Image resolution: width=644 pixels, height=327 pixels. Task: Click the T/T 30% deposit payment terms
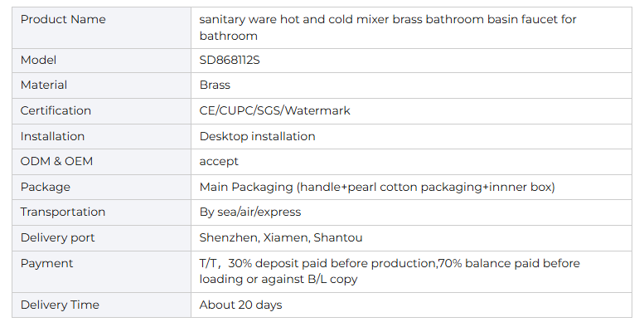point(390,271)
